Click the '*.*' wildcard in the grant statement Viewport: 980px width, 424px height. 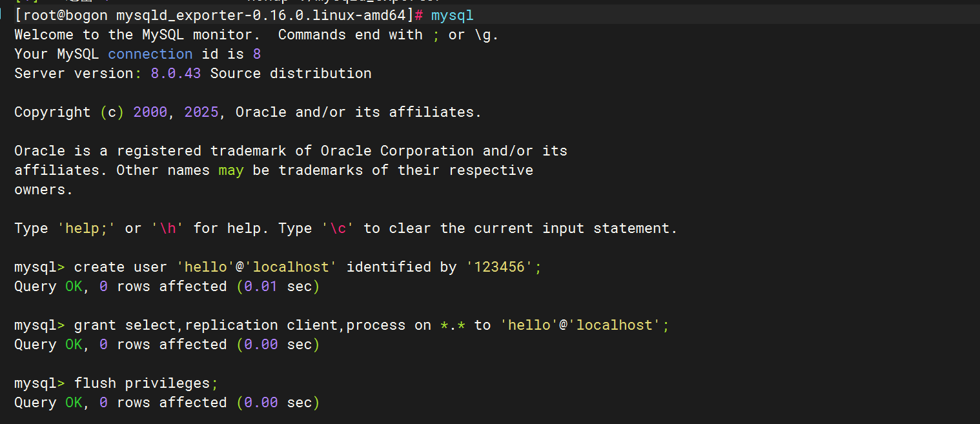click(x=453, y=325)
